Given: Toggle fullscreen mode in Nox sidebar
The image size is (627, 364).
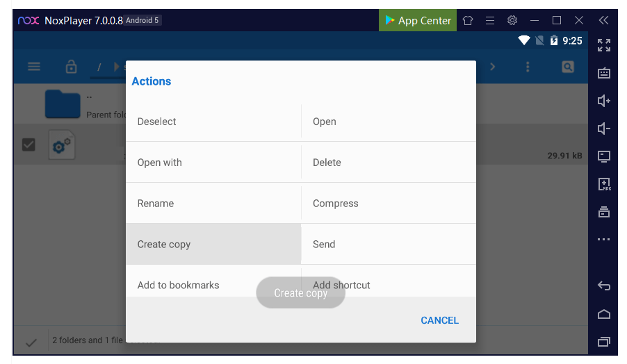Looking at the screenshot, I should pos(604,45).
